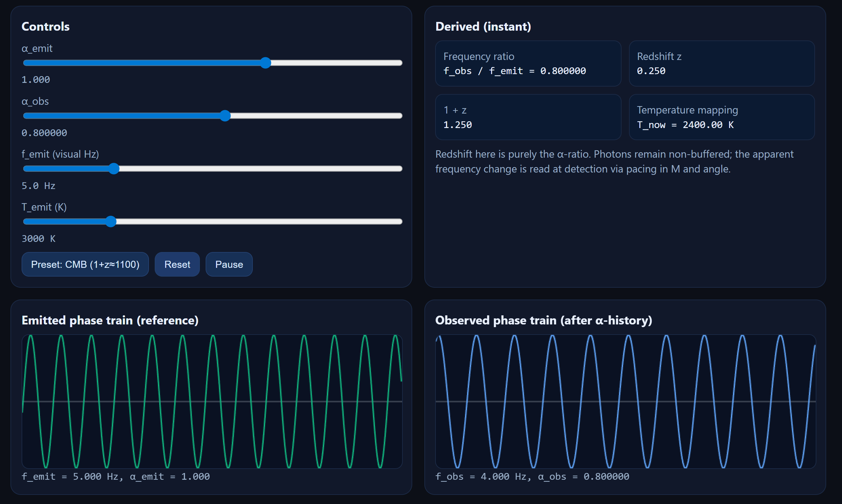The height and width of the screenshot is (504, 842).
Task: Select the Derived (instant) heading
Action: tap(483, 26)
